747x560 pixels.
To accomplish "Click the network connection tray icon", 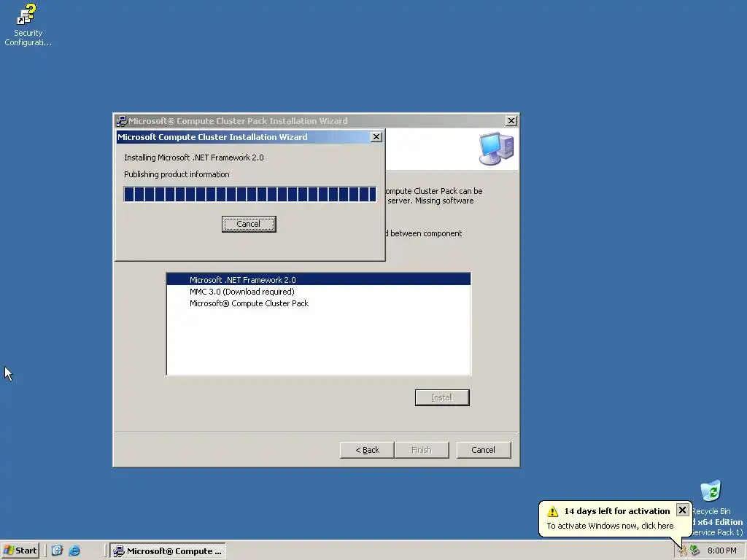I will [x=695, y=551].
